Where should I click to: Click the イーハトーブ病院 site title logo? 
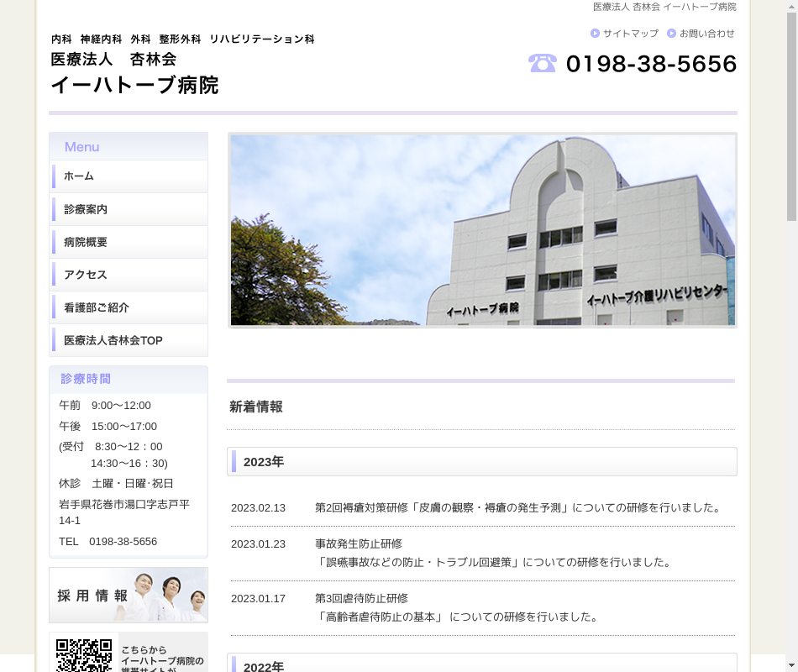[134, 84]
